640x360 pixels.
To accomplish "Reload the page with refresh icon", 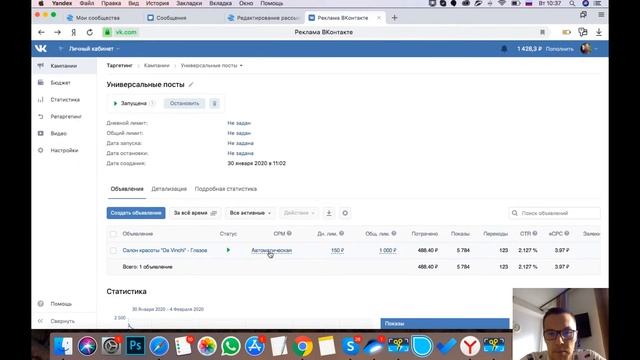I will click(90, 32).
